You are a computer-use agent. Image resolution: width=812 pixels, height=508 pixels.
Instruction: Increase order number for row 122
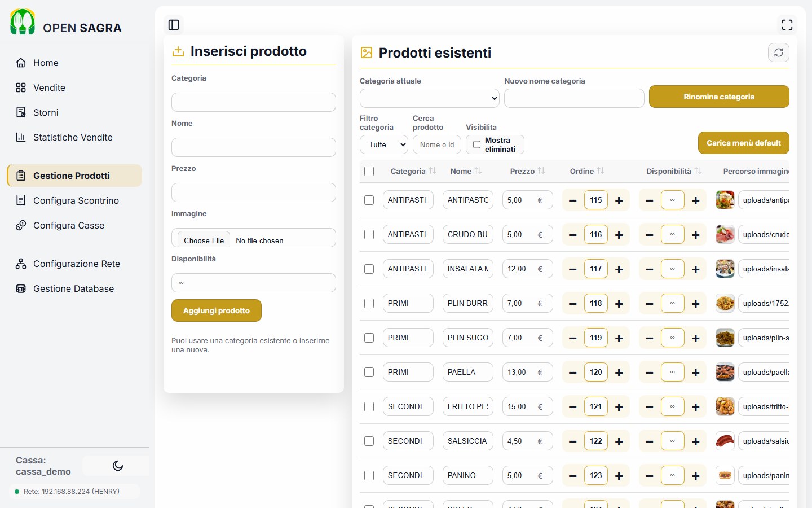click(619, 441)
